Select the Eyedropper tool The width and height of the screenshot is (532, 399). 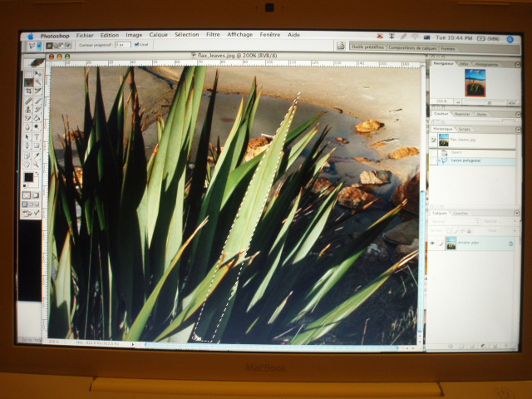pos(37,155)
